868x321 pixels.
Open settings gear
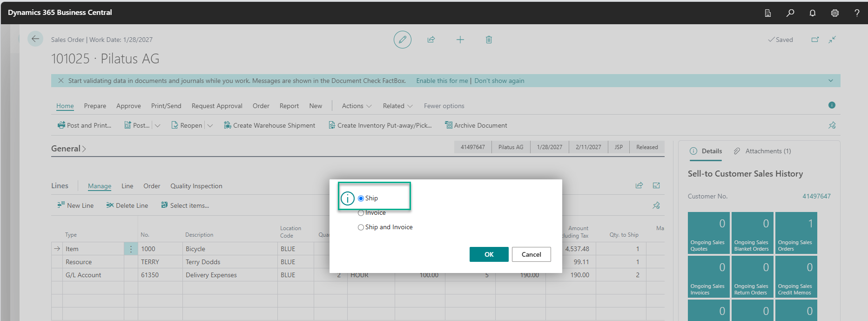(835, 13)
